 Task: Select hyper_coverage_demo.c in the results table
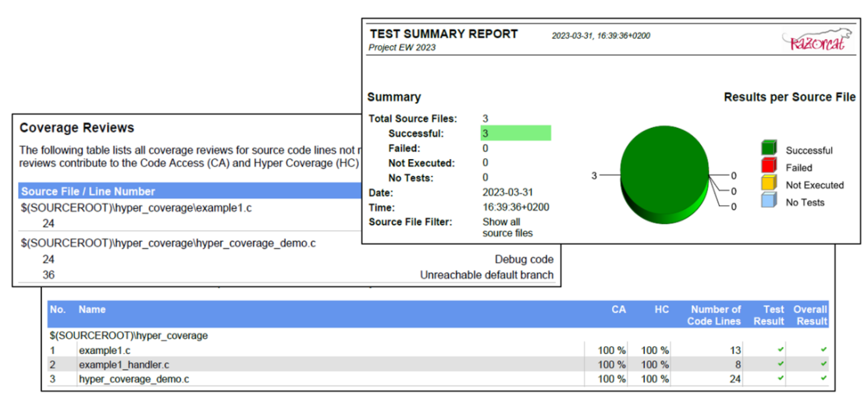click(133, 379)
